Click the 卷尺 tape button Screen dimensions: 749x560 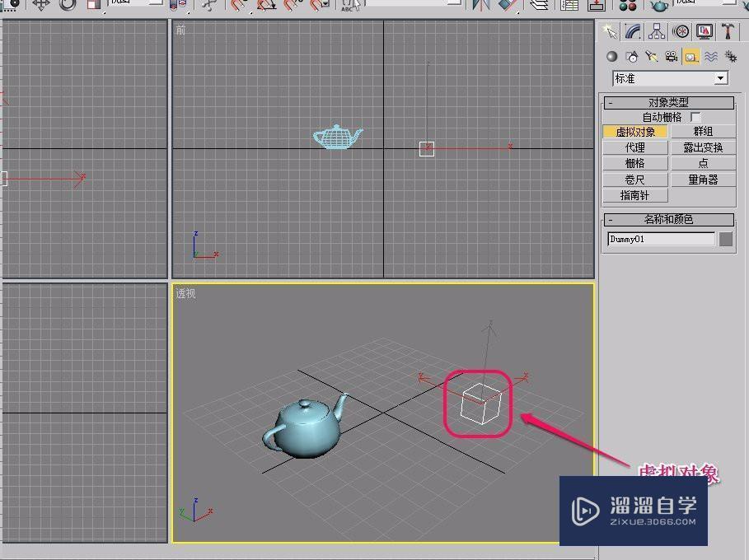pos(634,180)
